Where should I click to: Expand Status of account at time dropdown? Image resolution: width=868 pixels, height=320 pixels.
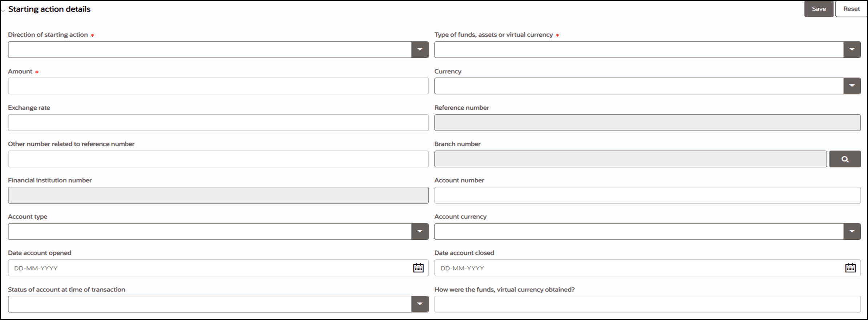[x=420, y=304]
